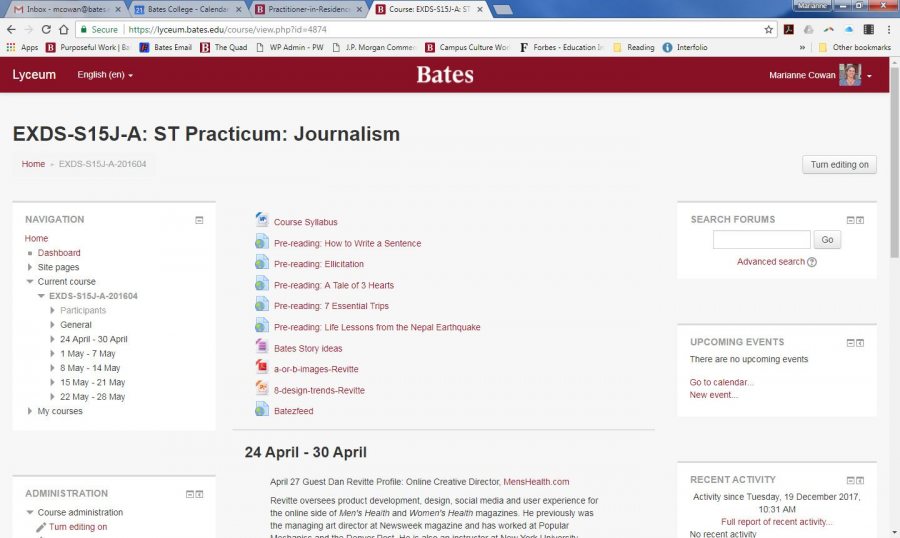Switch to Bates College Calendar tab
The width and height of the screenshot is (900, 538).
pos(187,9)
